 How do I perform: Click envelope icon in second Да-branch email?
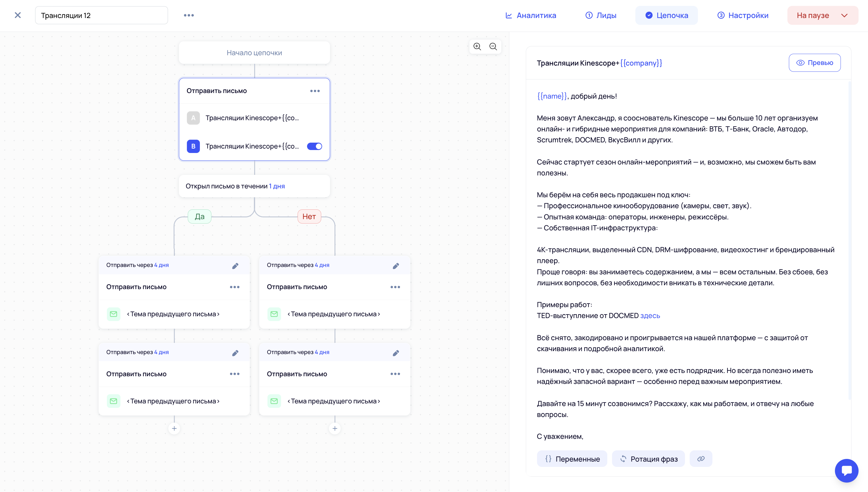[x=113, y=401]
